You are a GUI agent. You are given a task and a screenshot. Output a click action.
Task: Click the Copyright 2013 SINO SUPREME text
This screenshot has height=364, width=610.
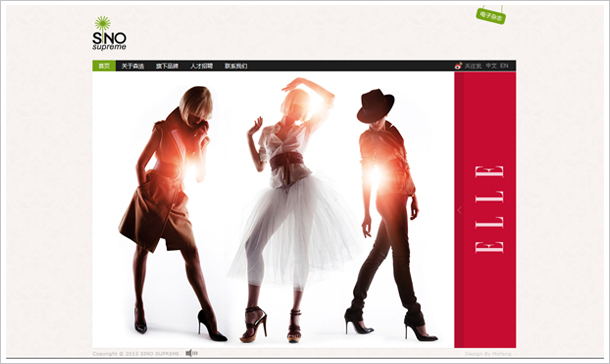[136, 354]
